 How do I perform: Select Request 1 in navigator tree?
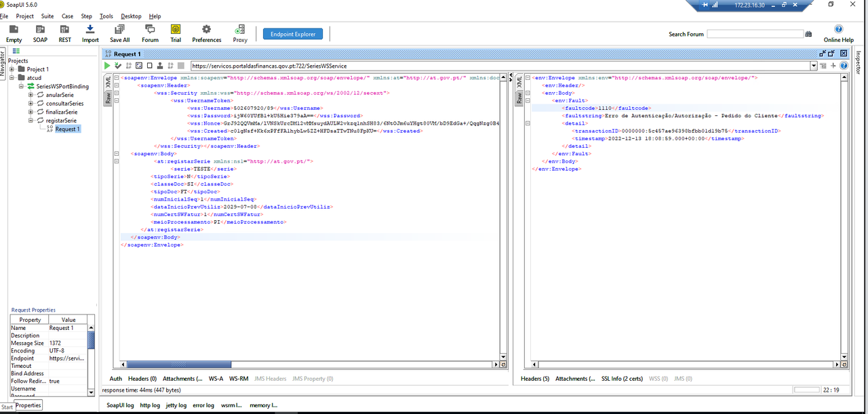pyautogui.click(x=67, y=129)
